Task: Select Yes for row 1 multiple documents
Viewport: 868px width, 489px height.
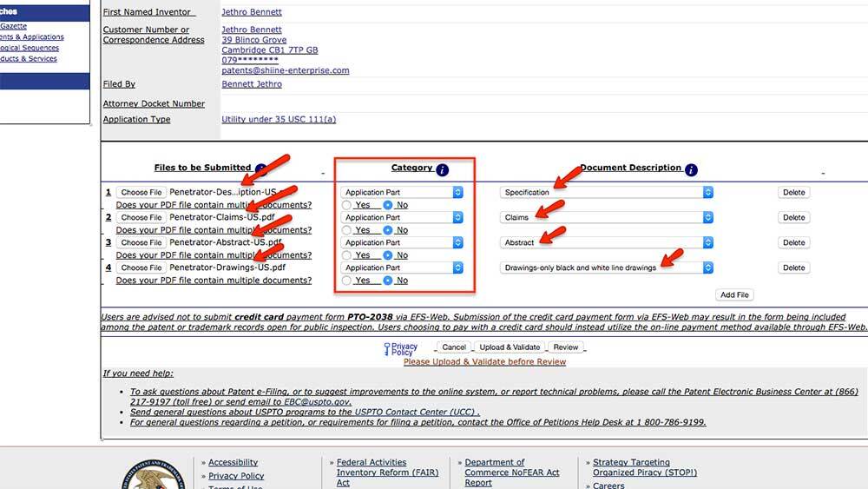Action: tap(347, 205)
